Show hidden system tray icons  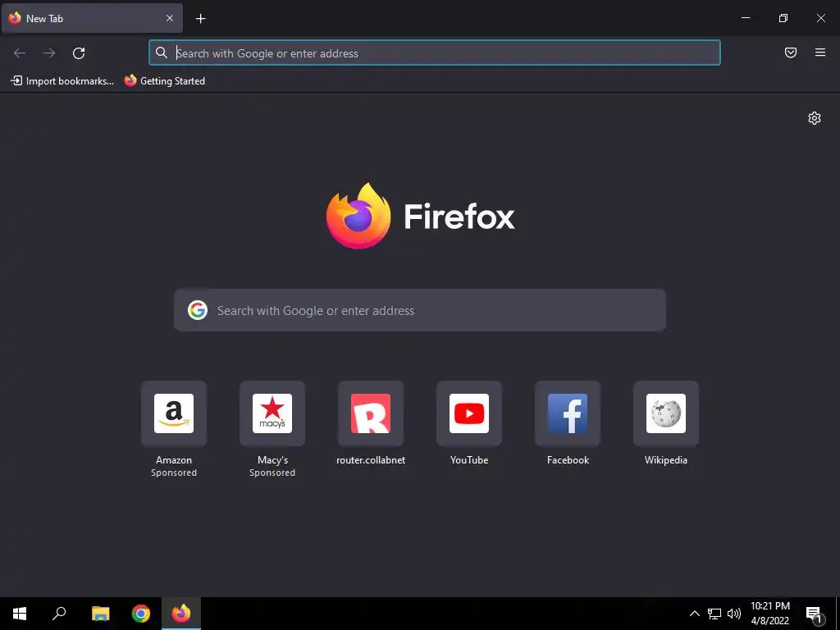click(x=694, y=614)
